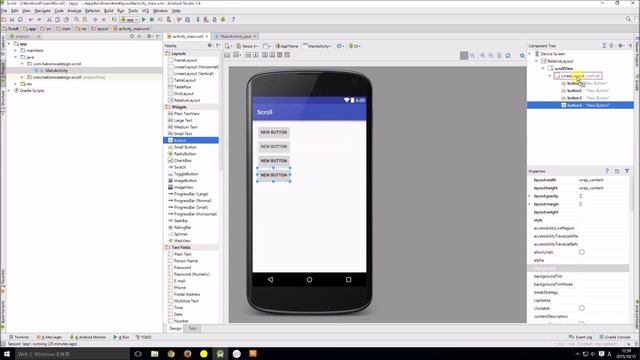Open File Explorer from taskbar
Image resolution: width=640 pixels, height=360 pixels.
pos(155,354)
